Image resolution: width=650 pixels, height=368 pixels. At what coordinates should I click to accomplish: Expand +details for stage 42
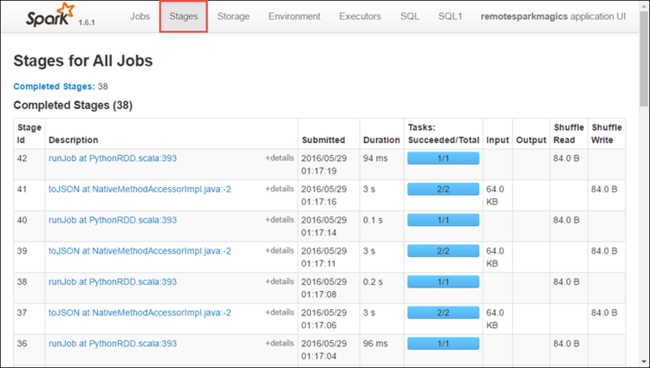coord(279,158)
